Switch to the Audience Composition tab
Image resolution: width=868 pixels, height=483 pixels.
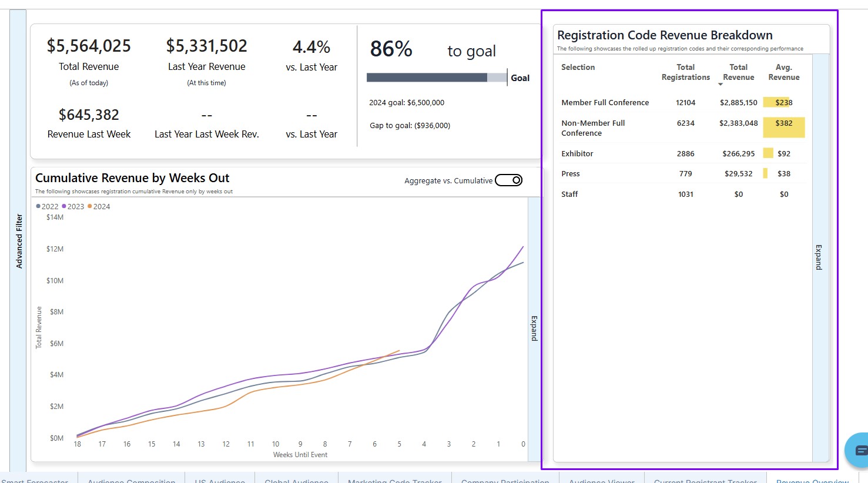pos(131,479)
